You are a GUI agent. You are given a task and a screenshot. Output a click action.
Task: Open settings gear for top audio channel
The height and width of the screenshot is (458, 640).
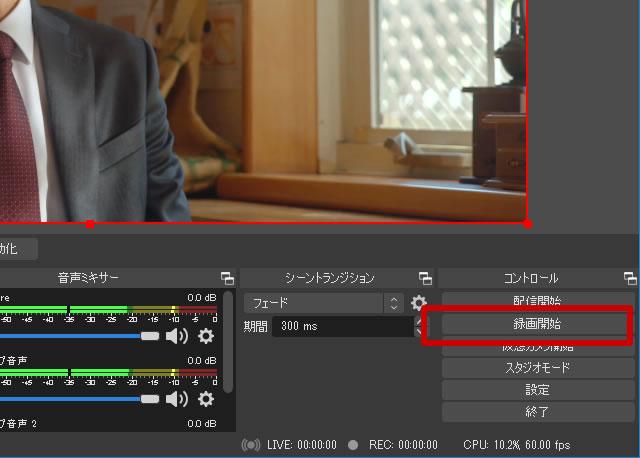coord(206,336)
